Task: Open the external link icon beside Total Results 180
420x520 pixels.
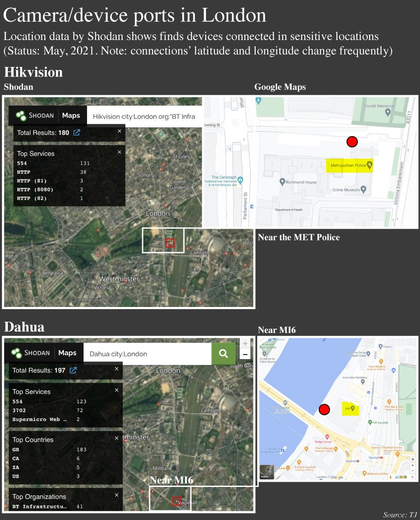Action: pos(77,133)
